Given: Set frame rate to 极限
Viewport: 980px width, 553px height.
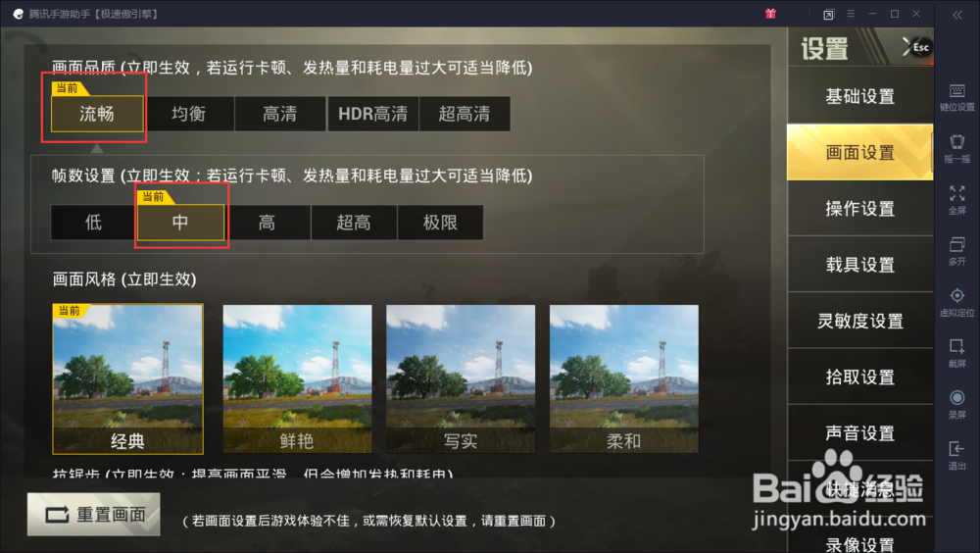Looking at the screenshot, I should coord(440,223).
